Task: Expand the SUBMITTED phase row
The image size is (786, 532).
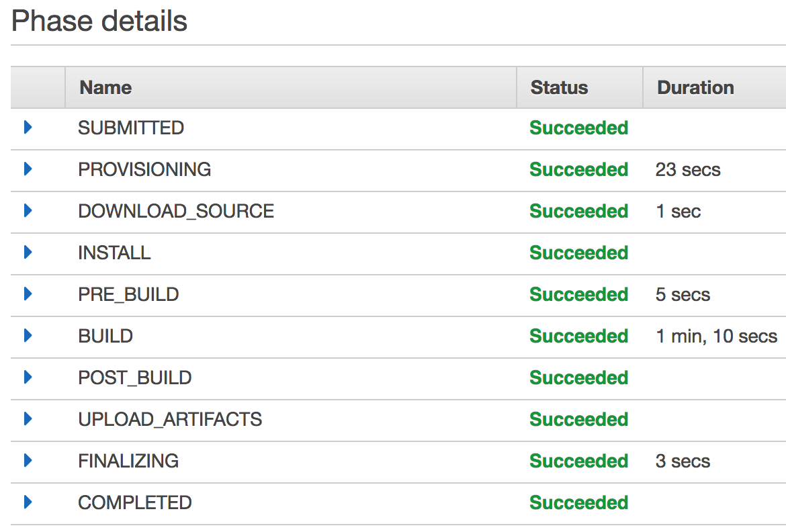Action: [28, 128]
